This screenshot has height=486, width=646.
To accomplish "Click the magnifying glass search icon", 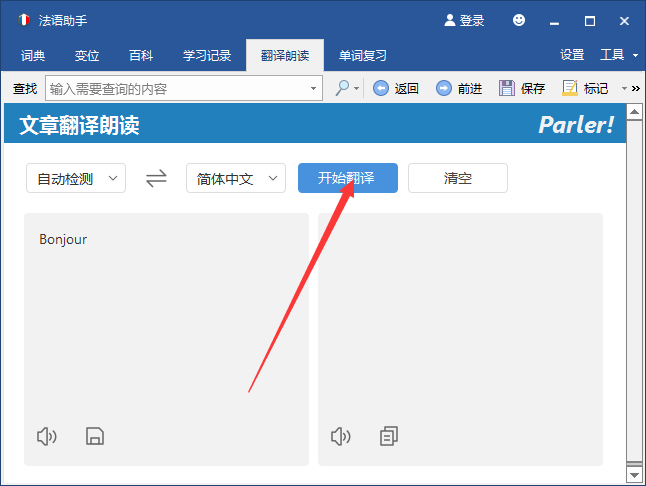I will [342, 88].
